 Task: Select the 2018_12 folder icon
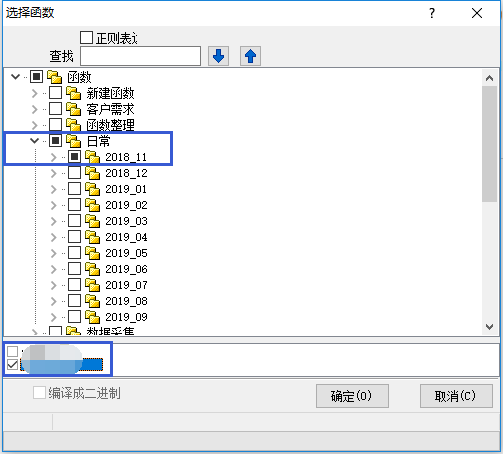(x=93, y=173)
